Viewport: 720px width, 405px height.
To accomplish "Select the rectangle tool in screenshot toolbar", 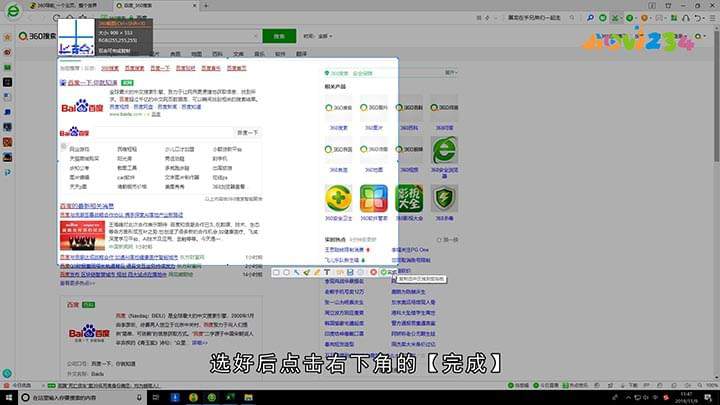I will [x=276, y=272].
